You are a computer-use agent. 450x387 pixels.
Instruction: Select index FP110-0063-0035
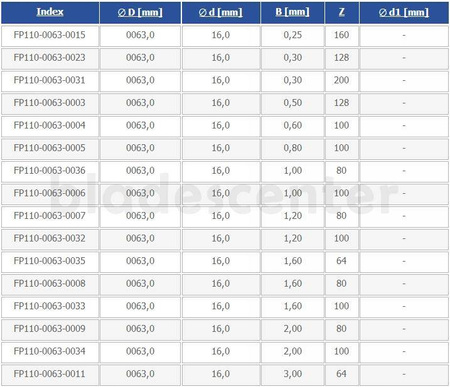(x=49, y=261)
